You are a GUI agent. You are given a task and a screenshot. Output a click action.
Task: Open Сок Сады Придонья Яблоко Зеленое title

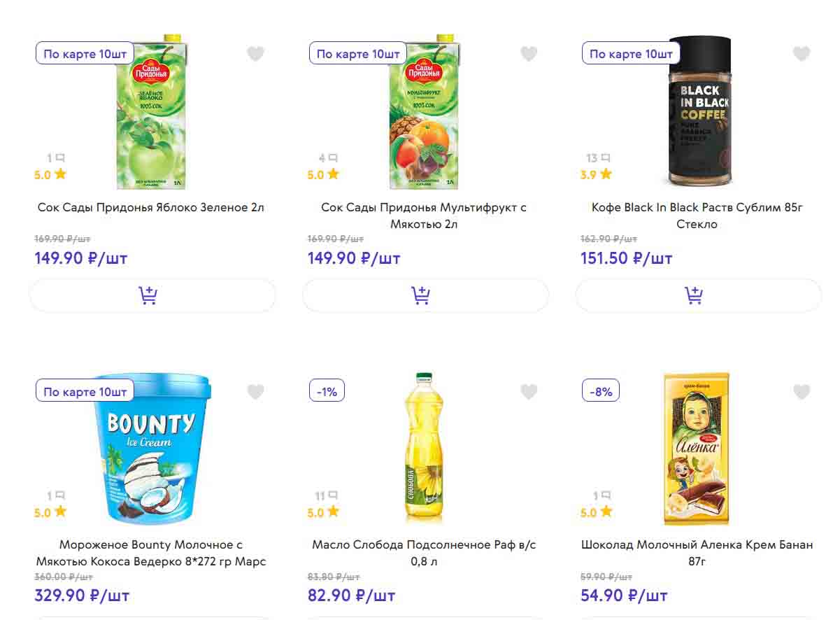(151, 208)
